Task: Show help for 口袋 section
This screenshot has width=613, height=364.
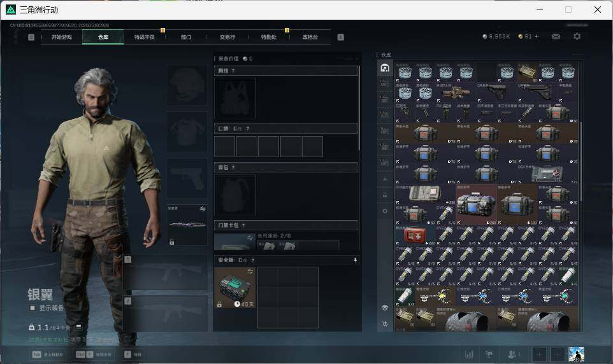Action: coord(247,129)
